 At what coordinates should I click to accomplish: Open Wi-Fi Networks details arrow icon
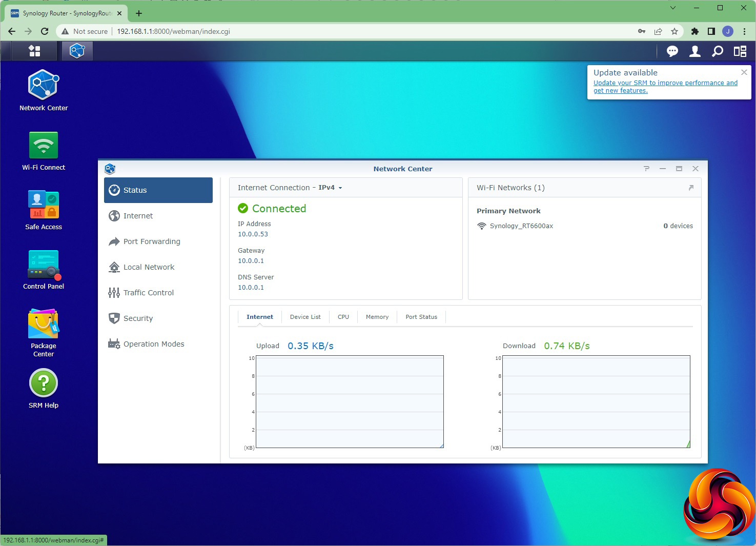691,188
